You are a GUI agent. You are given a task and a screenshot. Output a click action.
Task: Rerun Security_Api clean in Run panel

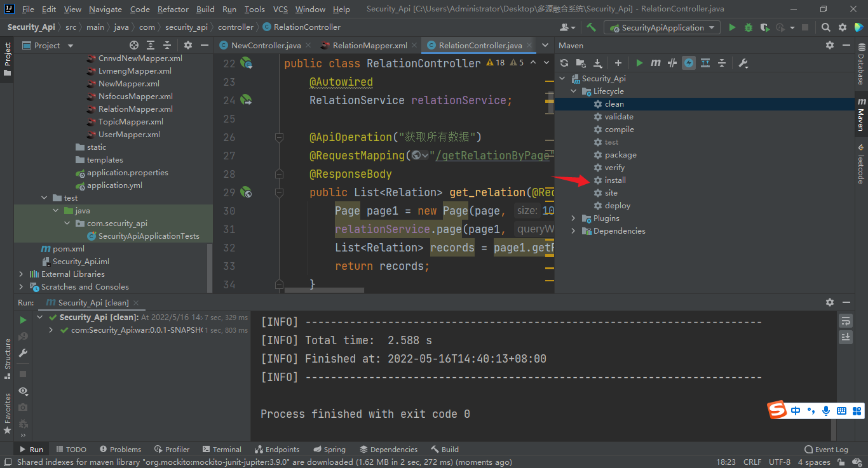24,320
